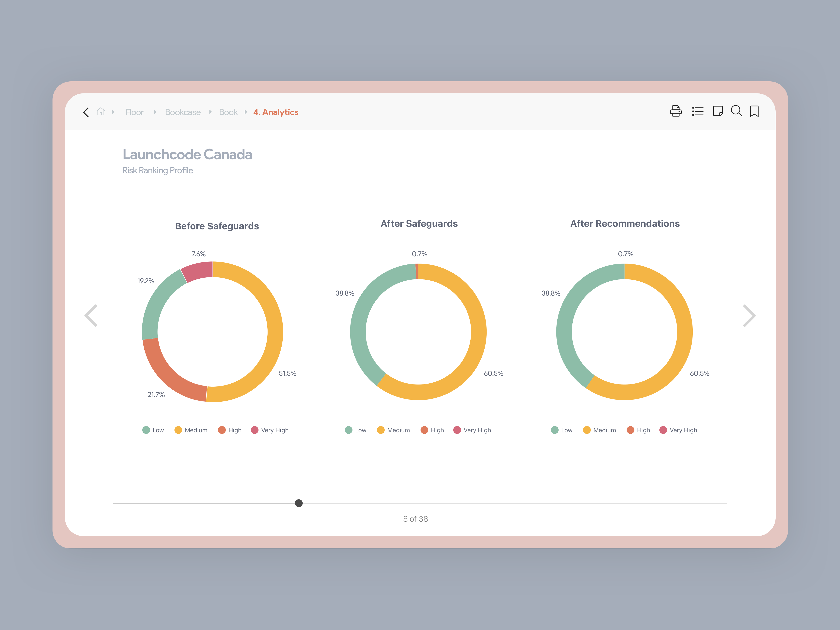Open the table of contents list icon
The image size is (840, 630).
(x=698, y=111)
